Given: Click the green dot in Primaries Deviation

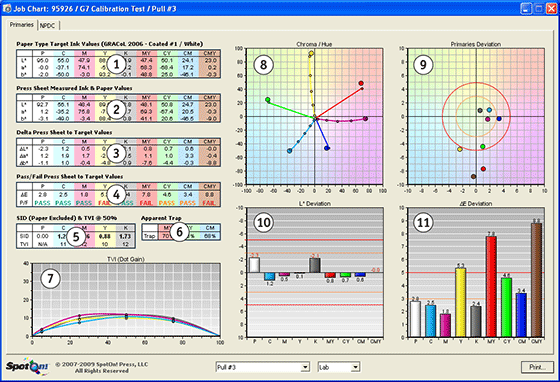Looking at the screenshot, I should pos(482,146).
